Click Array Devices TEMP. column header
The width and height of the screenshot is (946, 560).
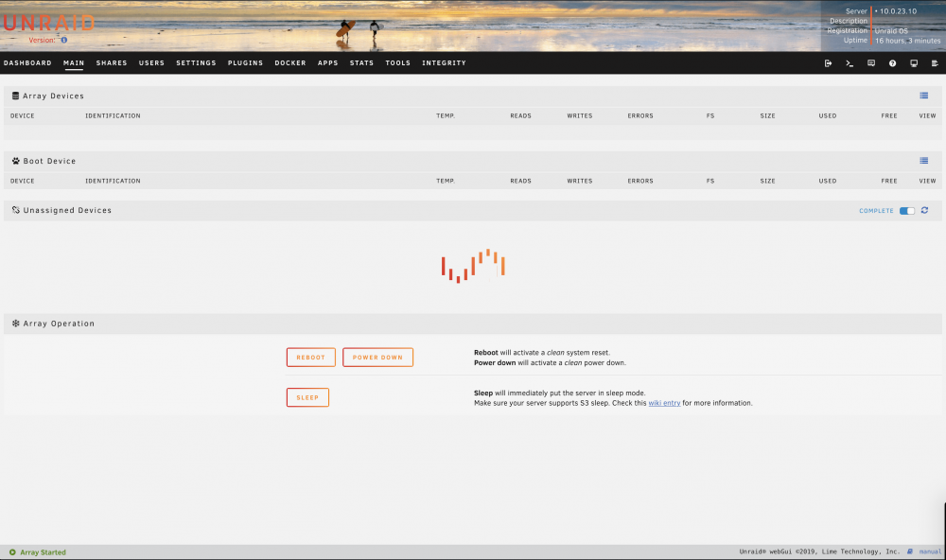446,115
